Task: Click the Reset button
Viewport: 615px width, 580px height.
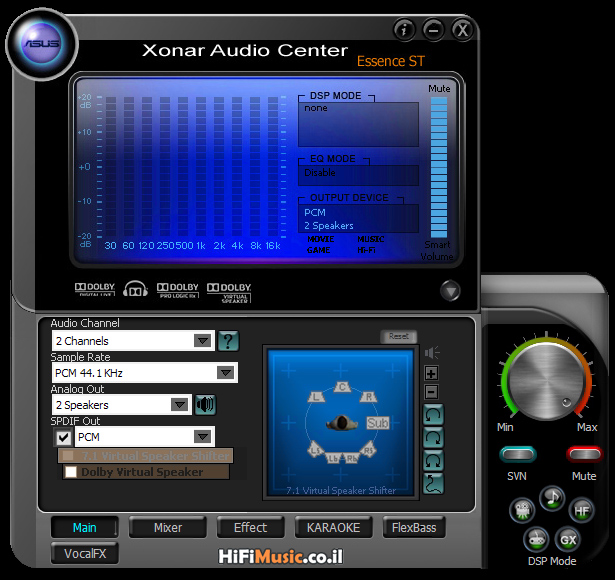Action: pyautogui.click(x=398, y=336)
